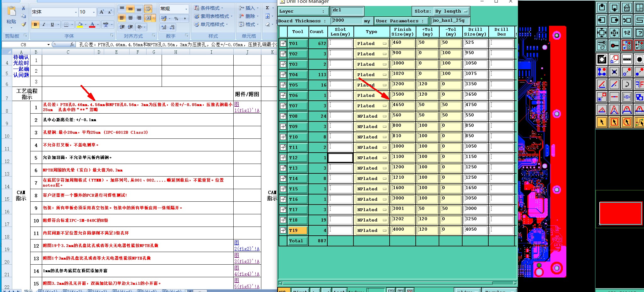Viewport: 644px width, 292px height.
Task: Open the T08 NPlated type dropdown
Action: (x=372, y=116)
